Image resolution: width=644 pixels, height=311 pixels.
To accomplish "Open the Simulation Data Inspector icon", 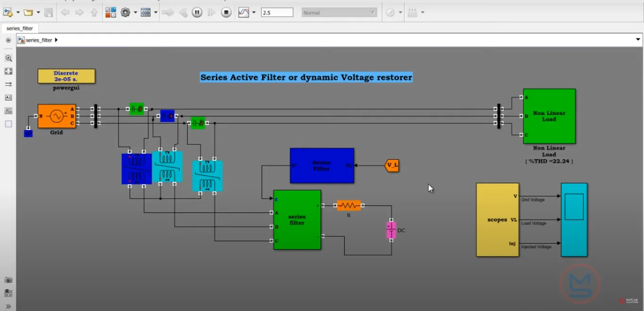I will point(244,13).
